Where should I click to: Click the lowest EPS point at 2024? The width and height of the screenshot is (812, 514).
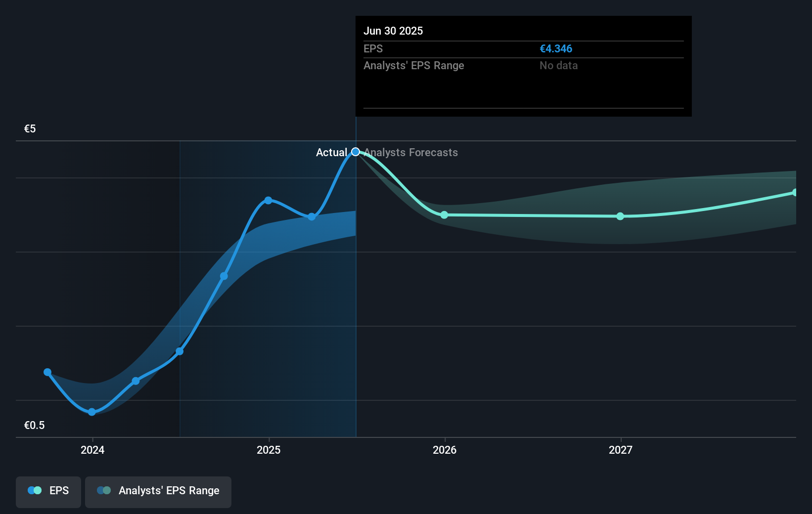(x=92, y=412)
